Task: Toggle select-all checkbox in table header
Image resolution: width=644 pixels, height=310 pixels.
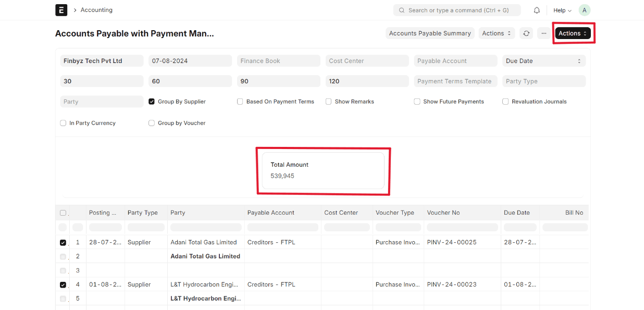Action: [x=63, y=213]
